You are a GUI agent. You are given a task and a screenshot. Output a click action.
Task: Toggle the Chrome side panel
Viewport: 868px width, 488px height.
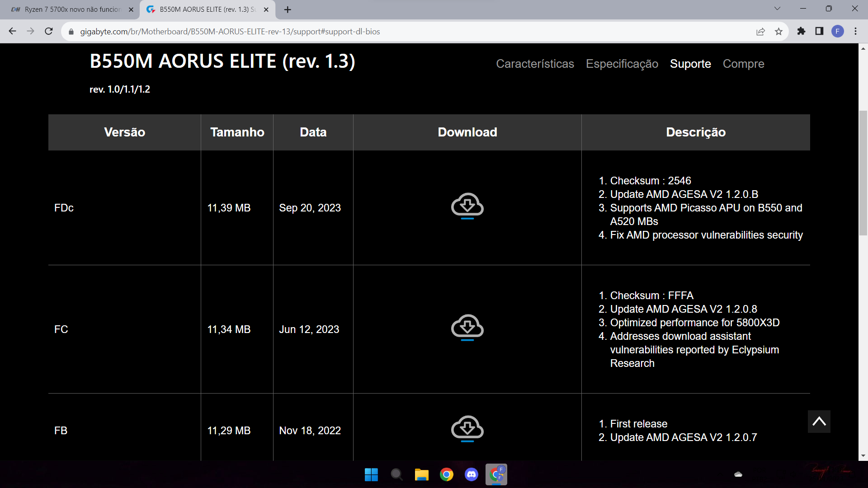819,31
